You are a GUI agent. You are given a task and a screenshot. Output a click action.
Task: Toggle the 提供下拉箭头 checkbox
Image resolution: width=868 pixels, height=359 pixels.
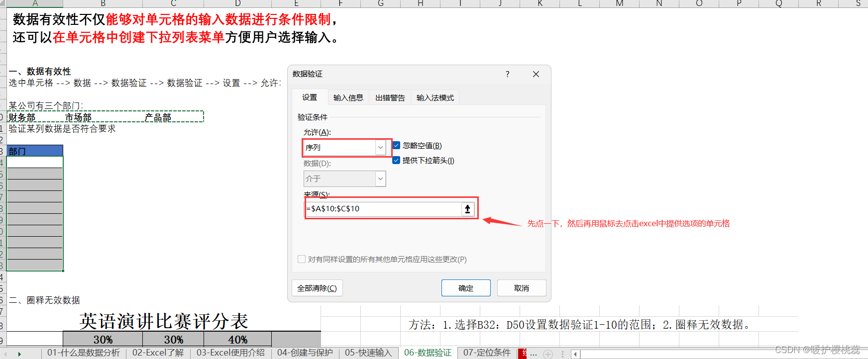point(397,160)
